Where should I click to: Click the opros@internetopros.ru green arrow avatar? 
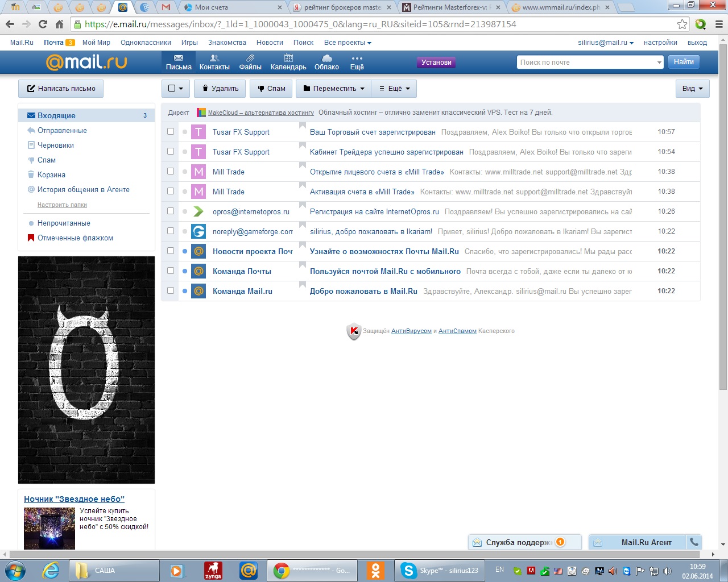(198, 211)
